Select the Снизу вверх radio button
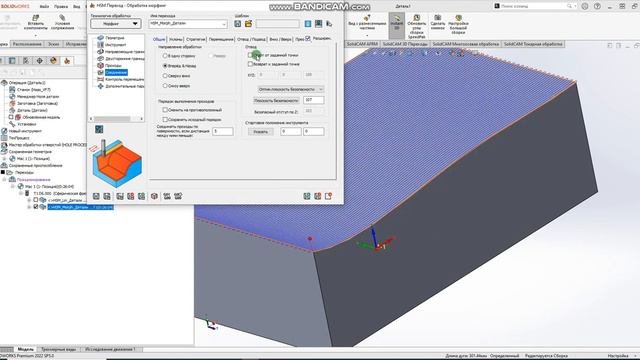This screenshot has width=640, height=360. click(165, 86)
